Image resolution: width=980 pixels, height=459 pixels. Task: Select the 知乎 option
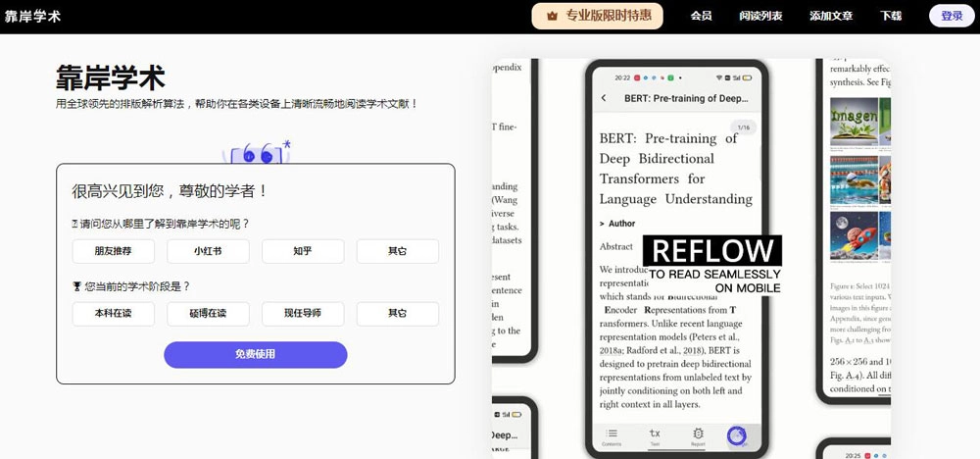[x=303, y=251]
